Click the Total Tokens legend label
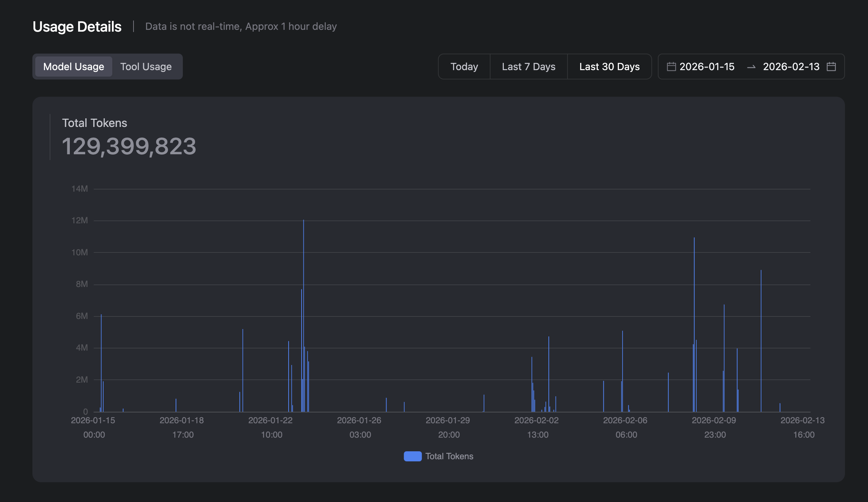 (449, 456)
